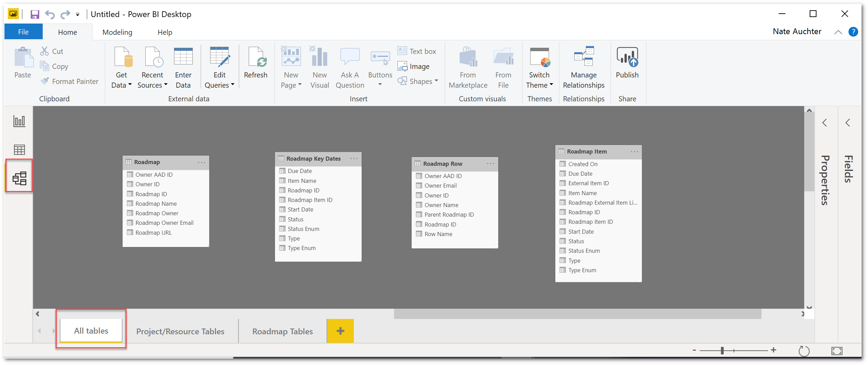Viewport: 868px width, 365px height.
Task: Click the vertical scrollbar up arrow
Action: (809, 111)
